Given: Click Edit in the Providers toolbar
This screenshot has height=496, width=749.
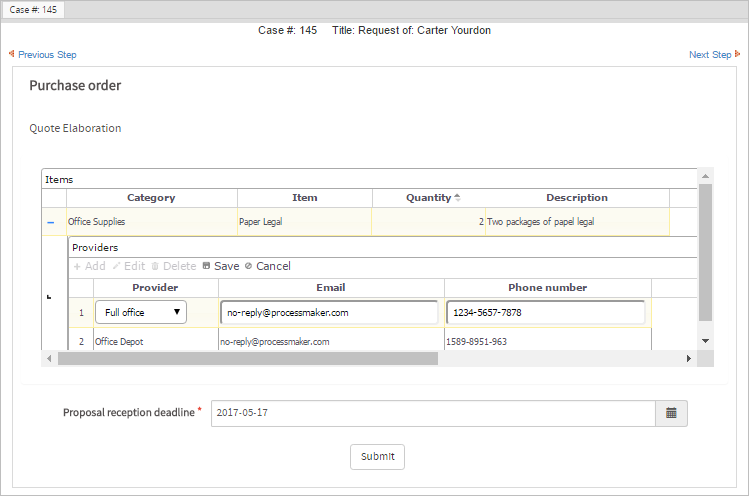Looking at the screenshot, I should (128, 266).
